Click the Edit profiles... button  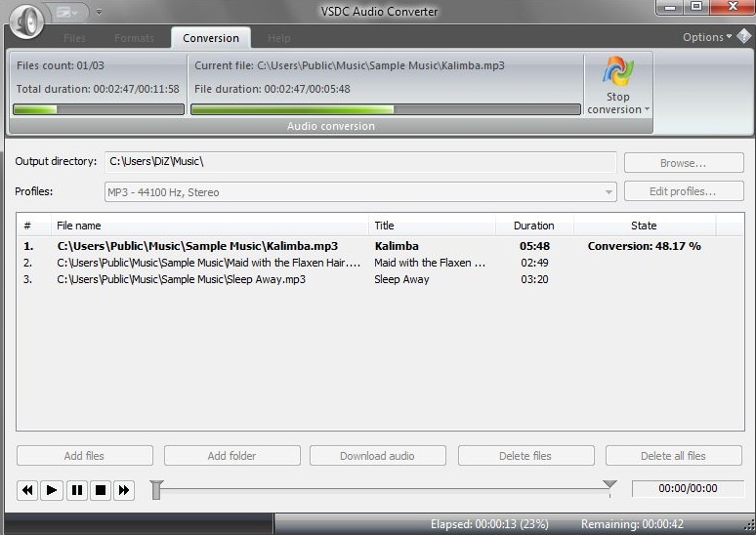[684, 191]
